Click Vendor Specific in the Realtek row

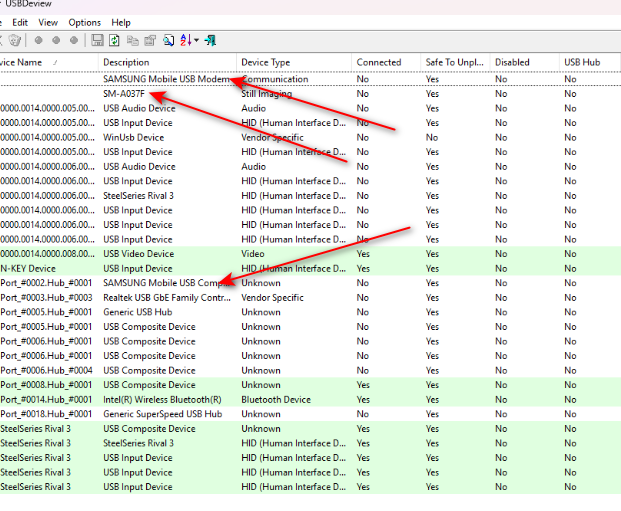pyautogui.click(x=272, y=297)
